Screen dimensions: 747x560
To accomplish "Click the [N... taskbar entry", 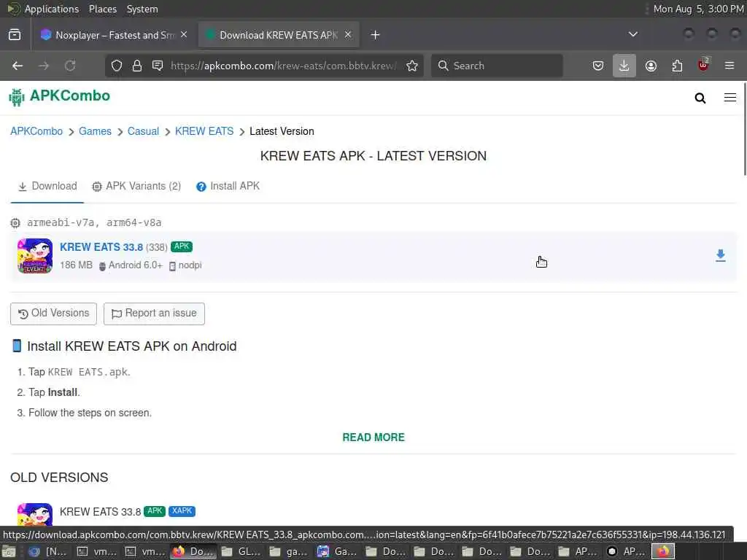I will coord(49,552).
